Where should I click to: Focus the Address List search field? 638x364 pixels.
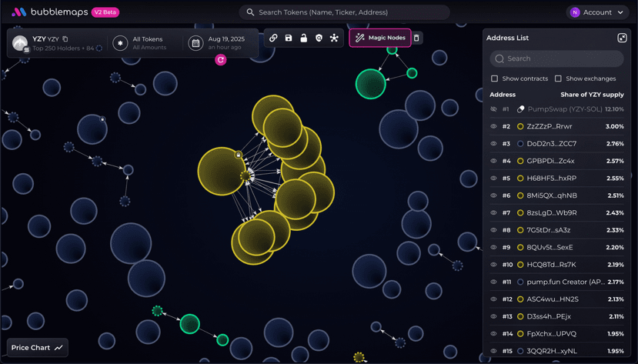coord(556,58)
